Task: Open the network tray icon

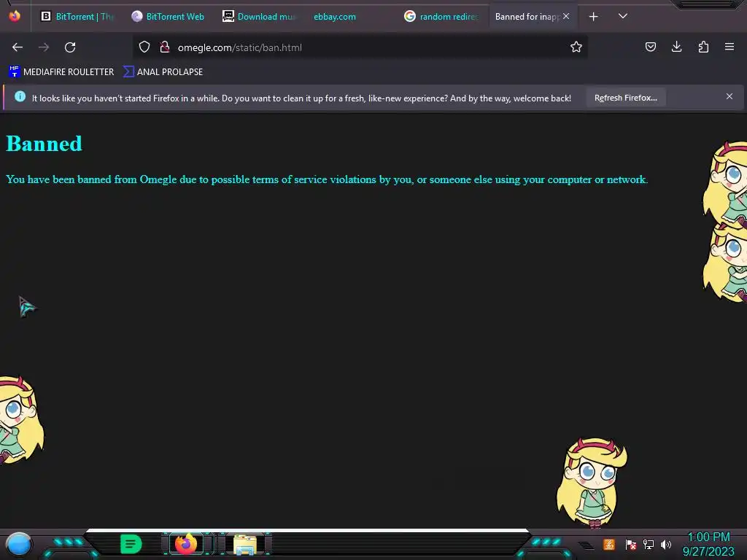Action: 648,544
